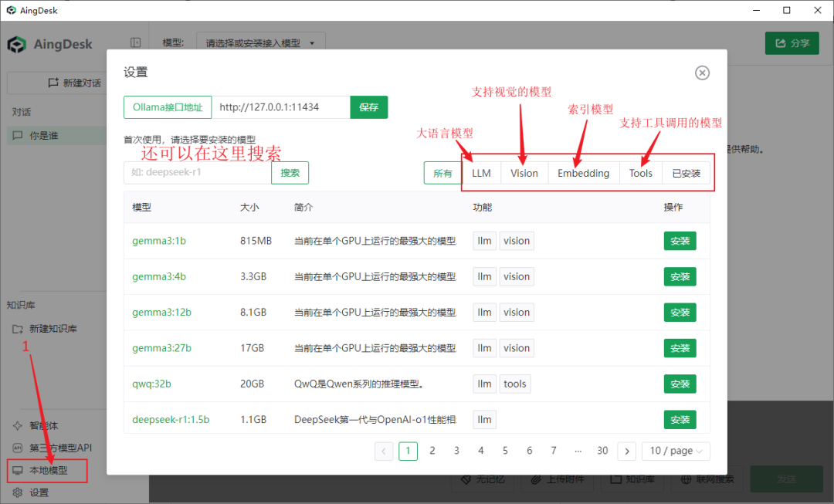Go to page 5

(505, 451)
